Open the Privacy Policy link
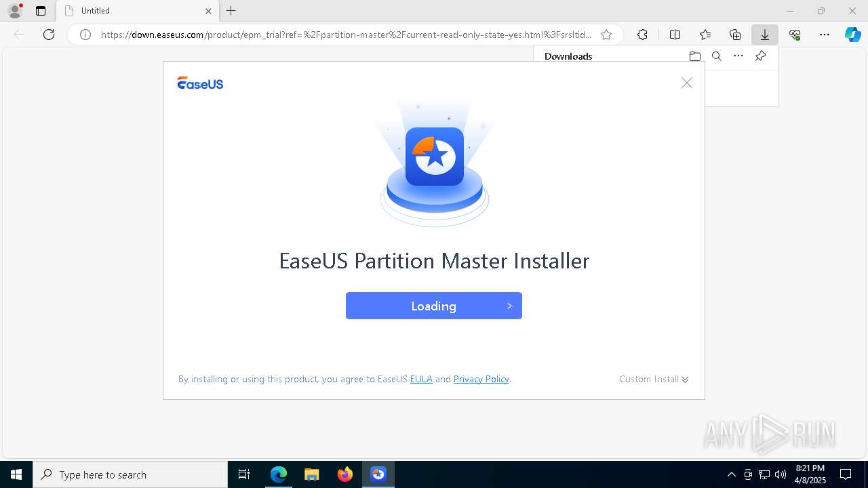The height and width of the screenshot is (488, 868). (x=481, y=379)
